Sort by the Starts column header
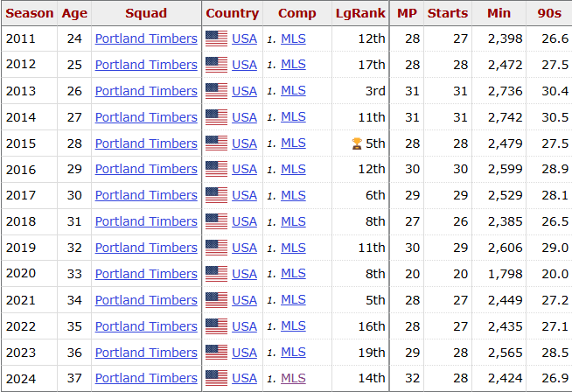Viewport: 572px width, 392px height. tap(448, 13)
